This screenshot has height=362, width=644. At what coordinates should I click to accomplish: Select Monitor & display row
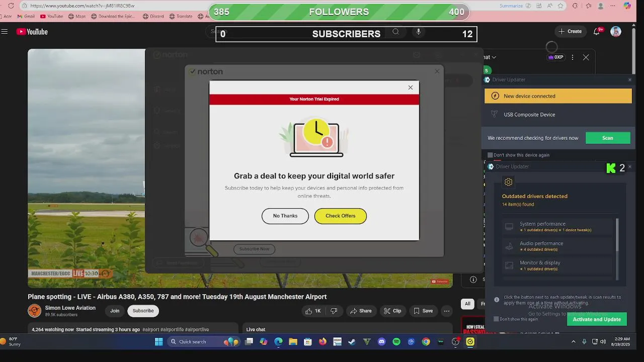557,265
